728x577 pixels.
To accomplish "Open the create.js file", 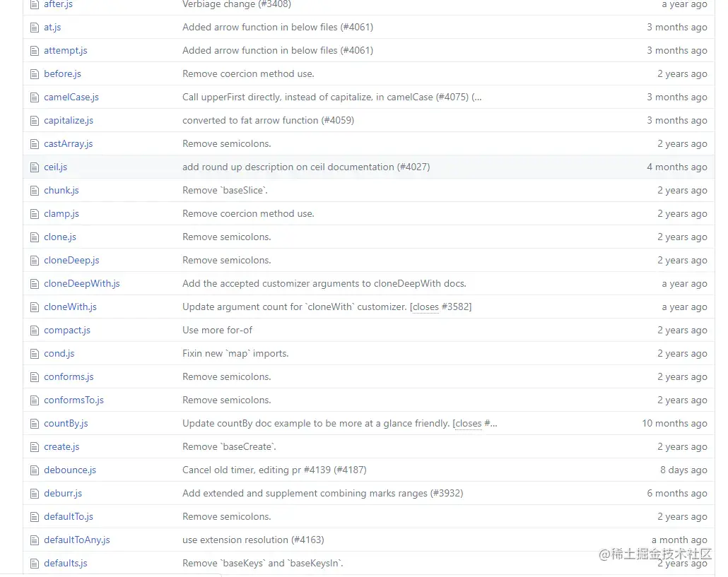I will (x=61, y=446).
